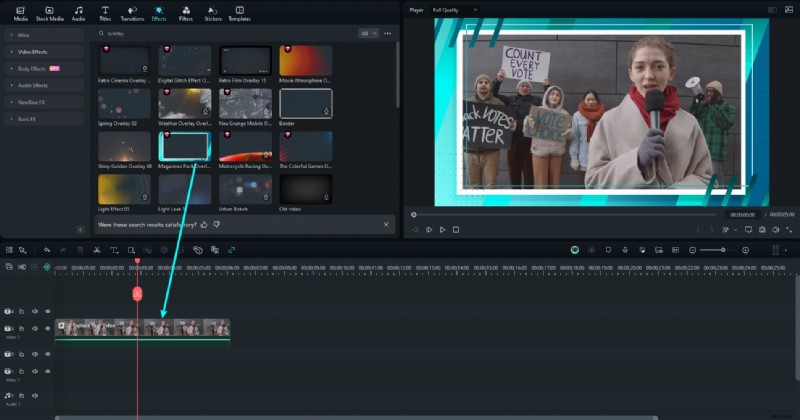800x420 pixels.
Task: Select the Border effect thumbnail
Action: coord(305,104)
